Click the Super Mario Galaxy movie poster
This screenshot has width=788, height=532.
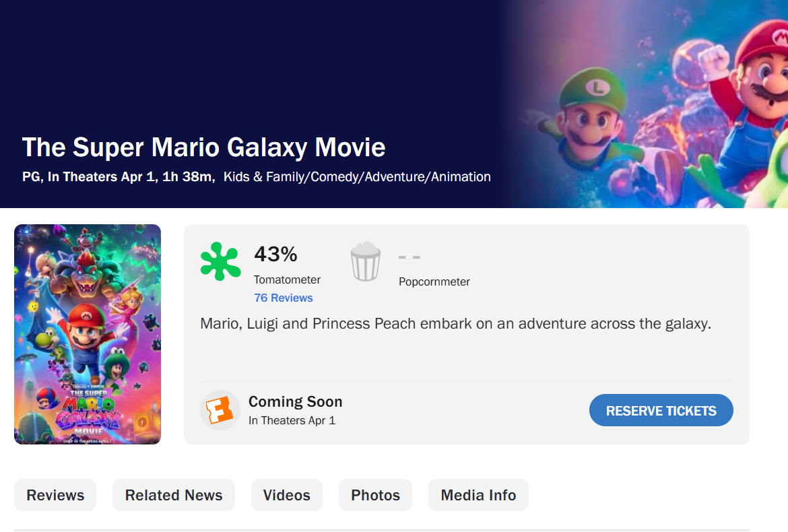pos(88,334)
